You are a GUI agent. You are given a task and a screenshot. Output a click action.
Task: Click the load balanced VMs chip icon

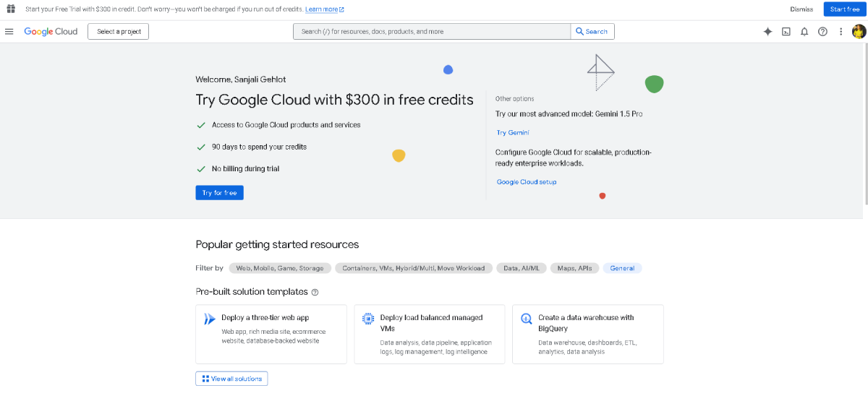pos(368,318)
